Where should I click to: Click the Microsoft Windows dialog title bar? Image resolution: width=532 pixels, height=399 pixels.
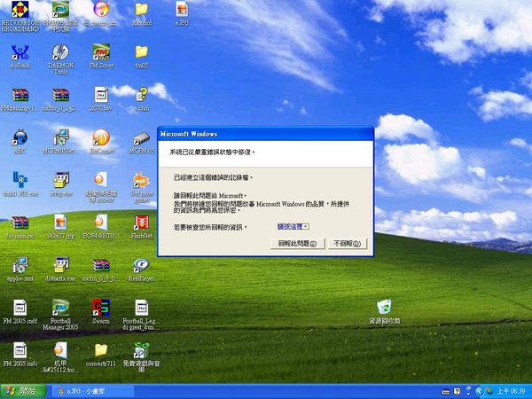[266, 134]
